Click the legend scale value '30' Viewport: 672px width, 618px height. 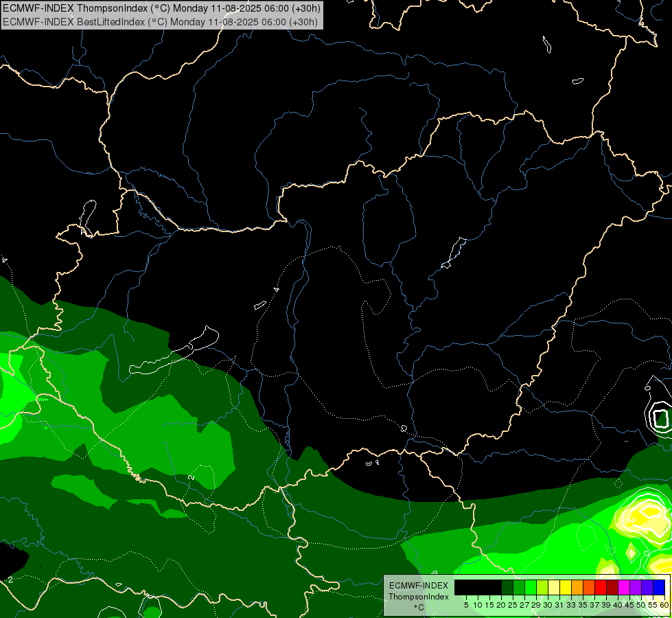[x=548, y=605]
